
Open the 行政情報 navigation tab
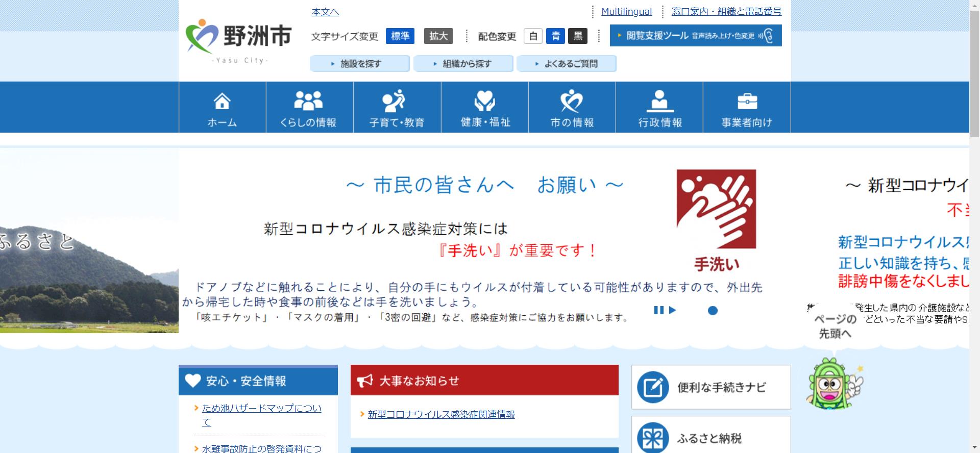tap(659, 107)
